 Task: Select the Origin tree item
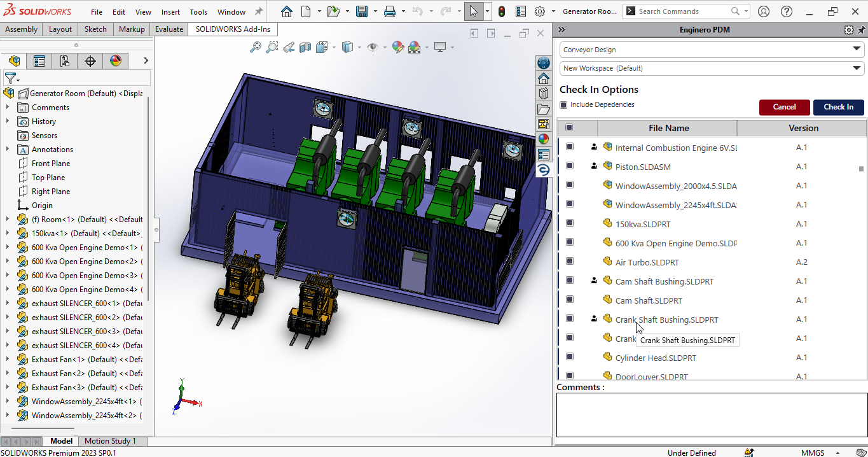tap(42, 206)
